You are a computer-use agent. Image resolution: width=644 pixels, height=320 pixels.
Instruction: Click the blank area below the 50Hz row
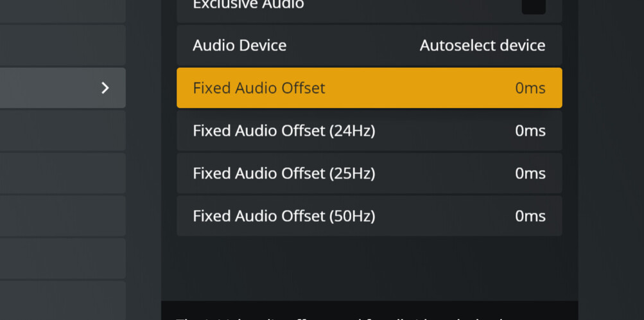point(369,267)
